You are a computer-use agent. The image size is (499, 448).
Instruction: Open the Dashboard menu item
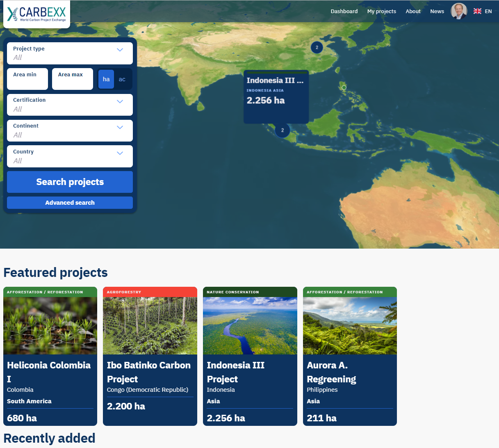(344, 11)
